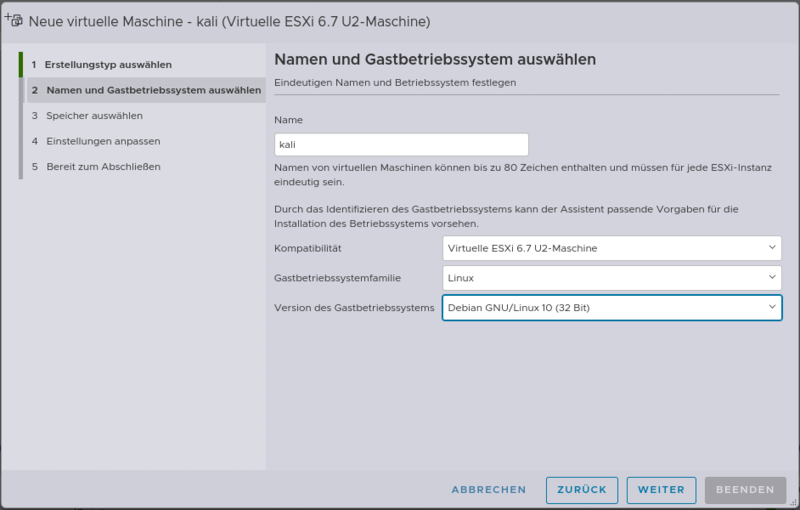Image resolution: width=800 pixels, height=510 pixels.
Task: Click the virtual machine icon in title bar
Action: click(x=14, y=20)
